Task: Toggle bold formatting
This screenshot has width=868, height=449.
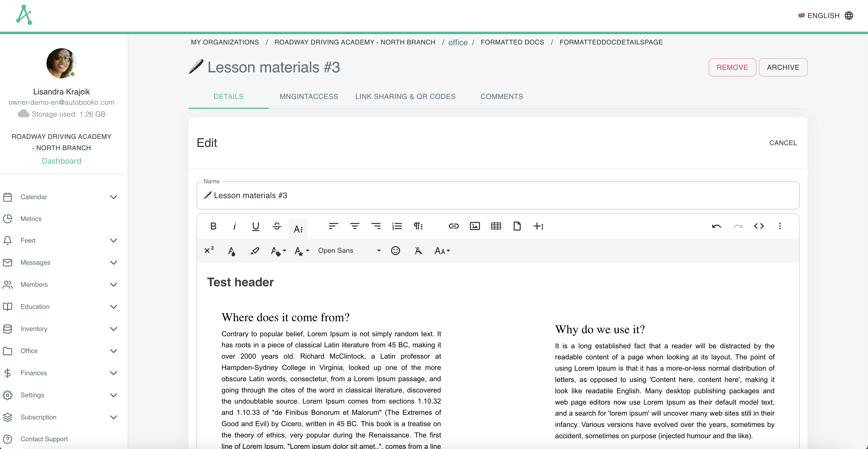Action: click(x=213, y=226)
